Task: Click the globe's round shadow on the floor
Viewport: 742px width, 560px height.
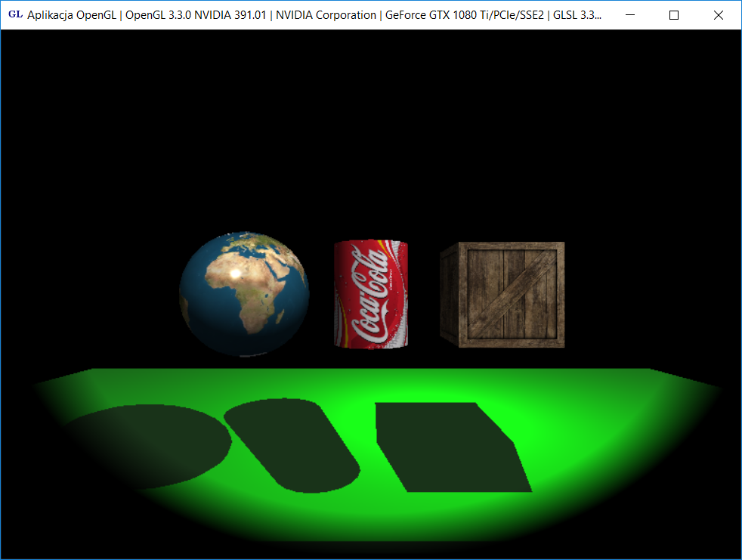Action: [151, 446]
